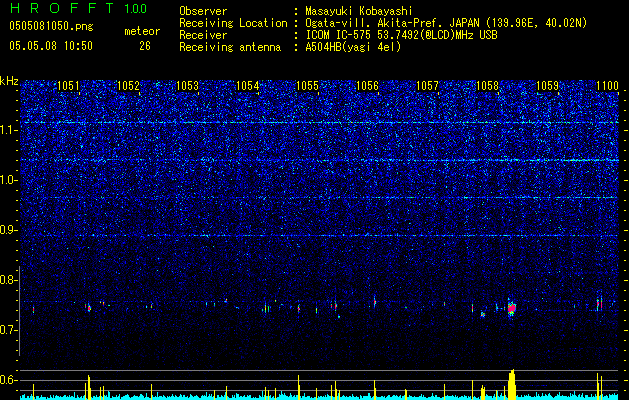Image resolution: width=629 pixels, height=400 pixels.
Task: Select the Ogata-vill. Akita-Pref. JAPAN location text
Action: [x=446, y=23]
